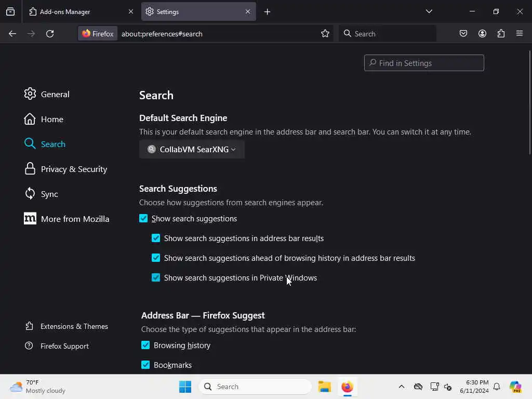Click the network status tray icon
The image size is (532, 399).
pyautogui.click(x=434, y=387)
